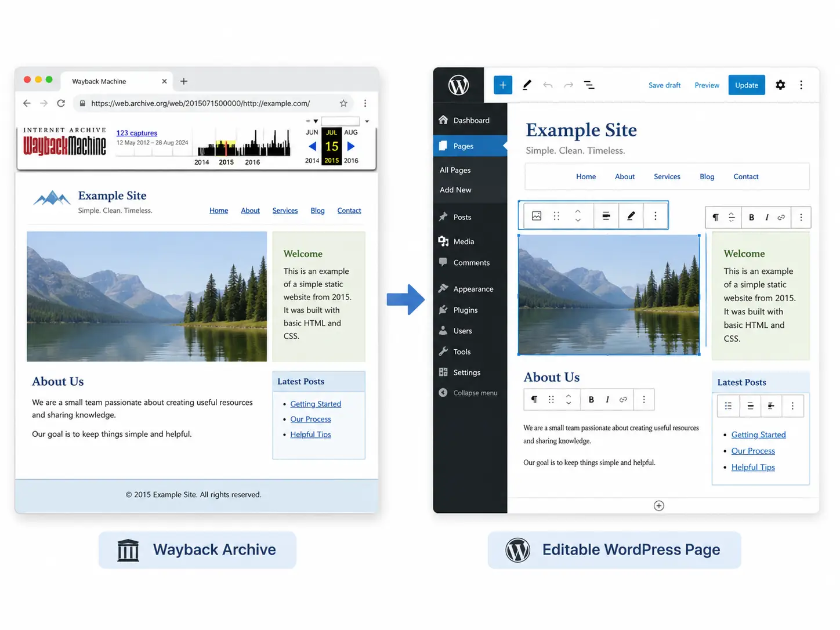Viewport: 840px width, 630px height.
Task: Toggle bold in Welcome block toolbar
Action: point(751,218)
